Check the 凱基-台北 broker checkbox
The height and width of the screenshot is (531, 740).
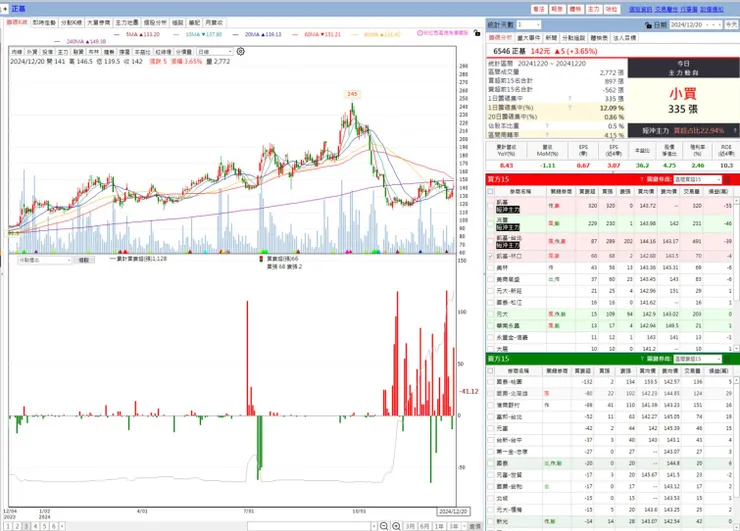point(491,241)
